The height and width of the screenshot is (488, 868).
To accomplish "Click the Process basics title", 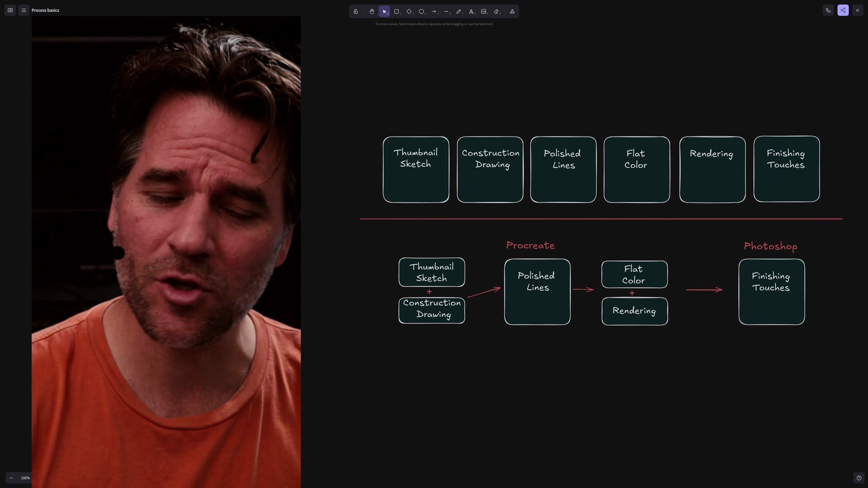I will [45, 10].
